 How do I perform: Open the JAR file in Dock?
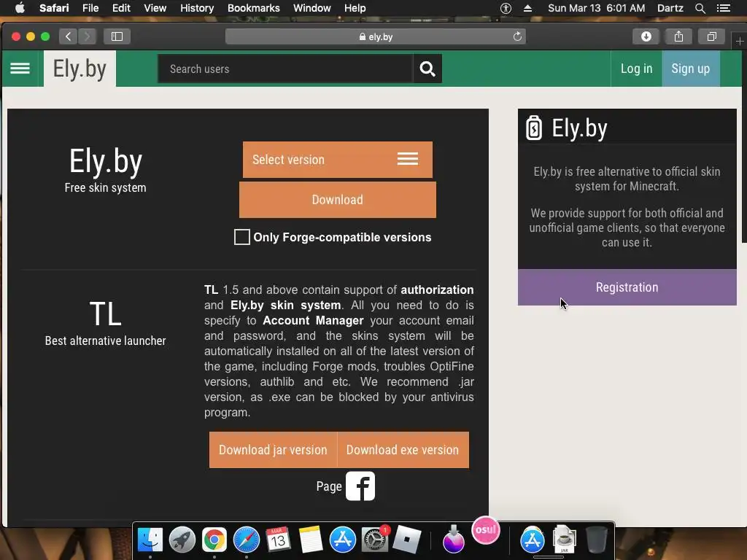(564, 539)
